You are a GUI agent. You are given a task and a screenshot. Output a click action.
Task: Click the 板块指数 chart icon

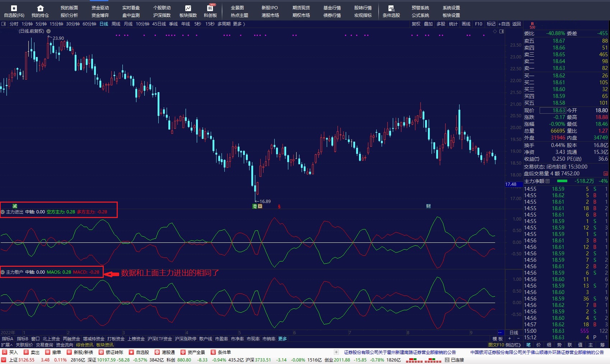[188, 8]
